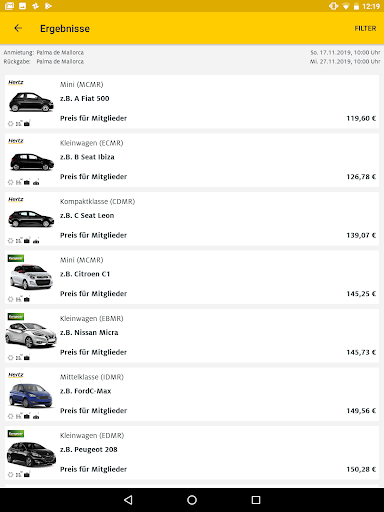
Task: Tap the Android recent apps button
Action: [x=256, y=500]
